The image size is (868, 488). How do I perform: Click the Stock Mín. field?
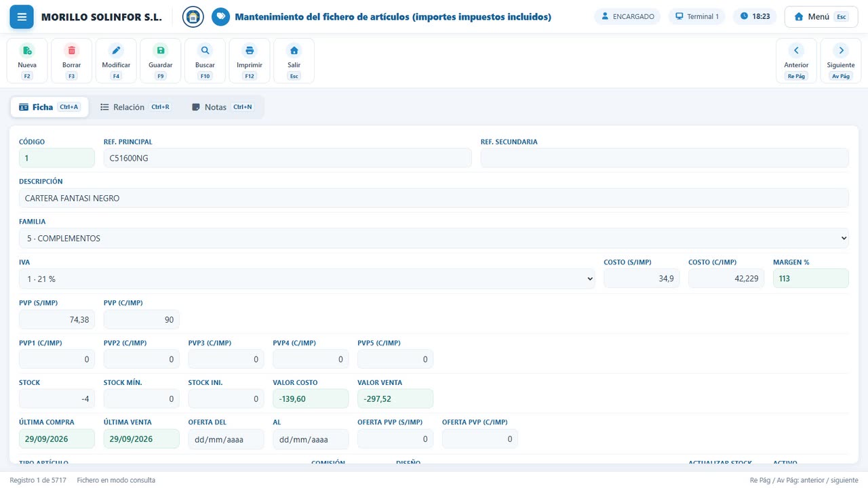pyautogui.click(x=142, y=399)
